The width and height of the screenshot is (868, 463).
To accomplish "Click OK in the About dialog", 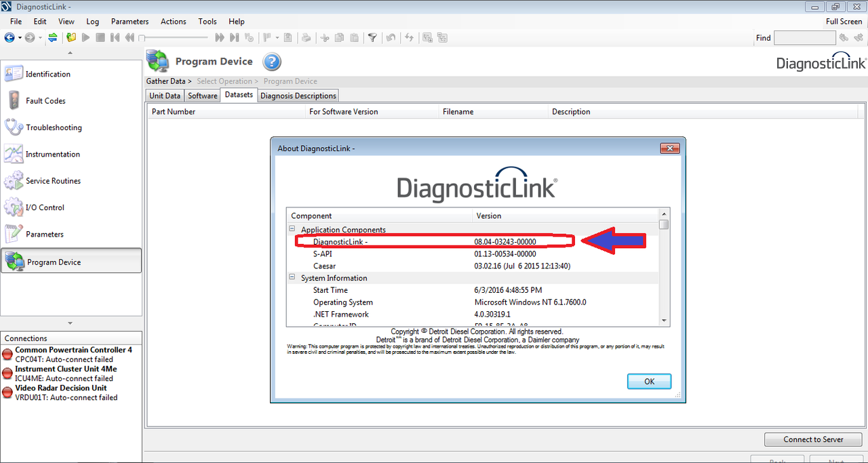I will (x=649, y=382).
